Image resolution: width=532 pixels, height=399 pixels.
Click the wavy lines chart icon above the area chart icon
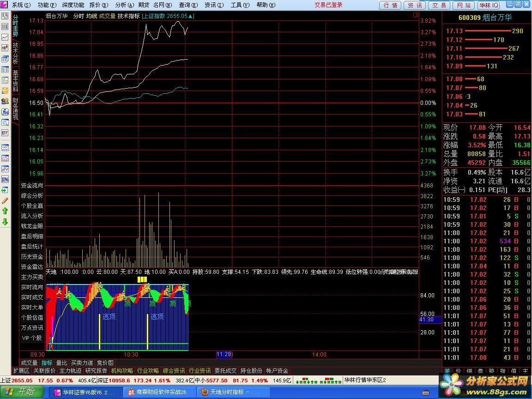click(x=5, y=148)
